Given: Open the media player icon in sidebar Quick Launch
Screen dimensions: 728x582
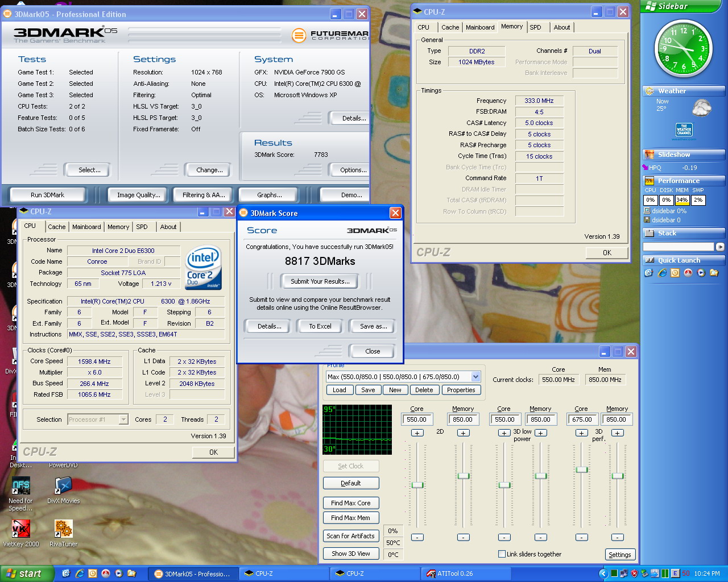Looking at the screenshot, I should (x=701, y=273).
